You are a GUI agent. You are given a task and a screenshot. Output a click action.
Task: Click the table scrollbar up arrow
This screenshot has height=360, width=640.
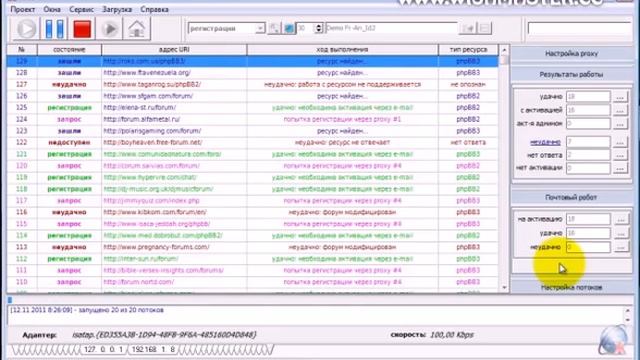coord(504,50)
